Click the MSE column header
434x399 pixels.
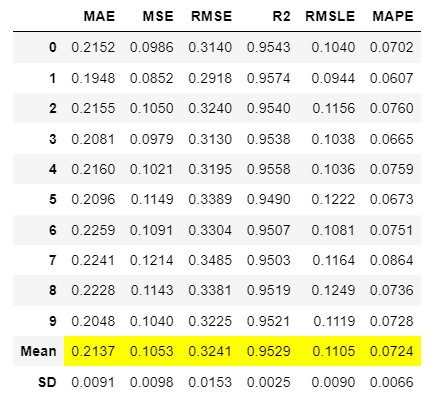coord(158,16)
